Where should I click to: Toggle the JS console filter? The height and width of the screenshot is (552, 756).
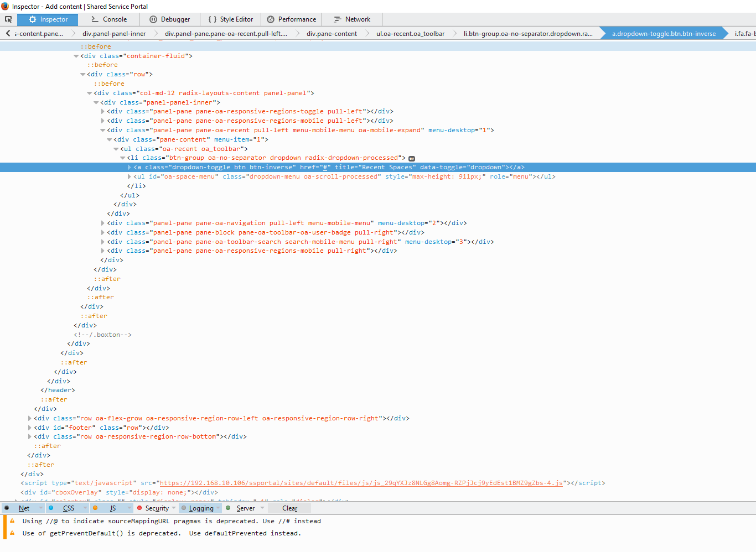click(x=108, y=508)
